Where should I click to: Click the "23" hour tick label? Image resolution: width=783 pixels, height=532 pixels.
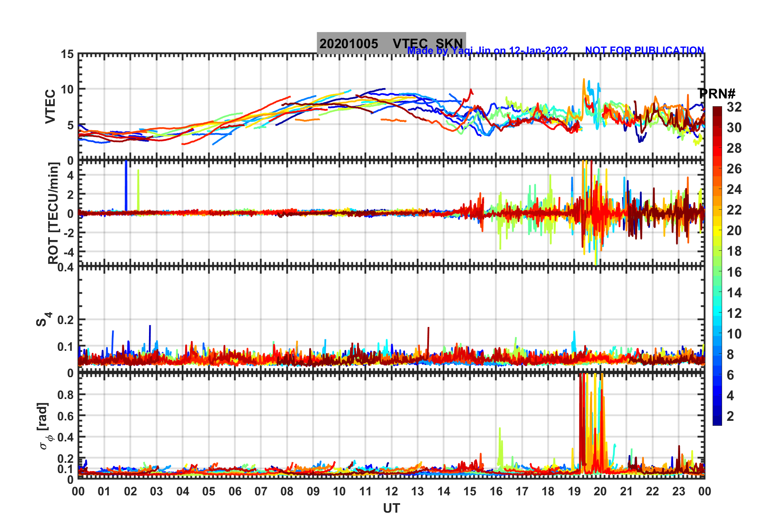pyautogui.click(x=678, y=491)
